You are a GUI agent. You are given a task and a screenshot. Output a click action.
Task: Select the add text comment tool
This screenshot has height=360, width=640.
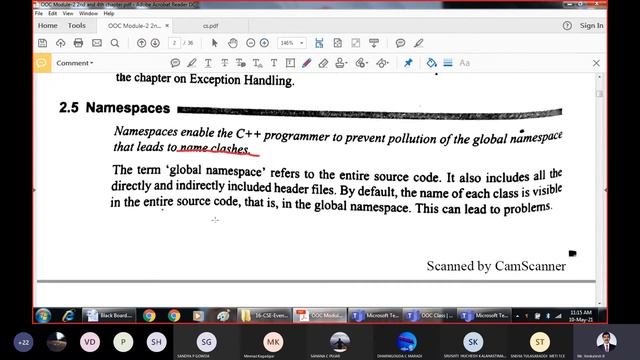point(274,63)
